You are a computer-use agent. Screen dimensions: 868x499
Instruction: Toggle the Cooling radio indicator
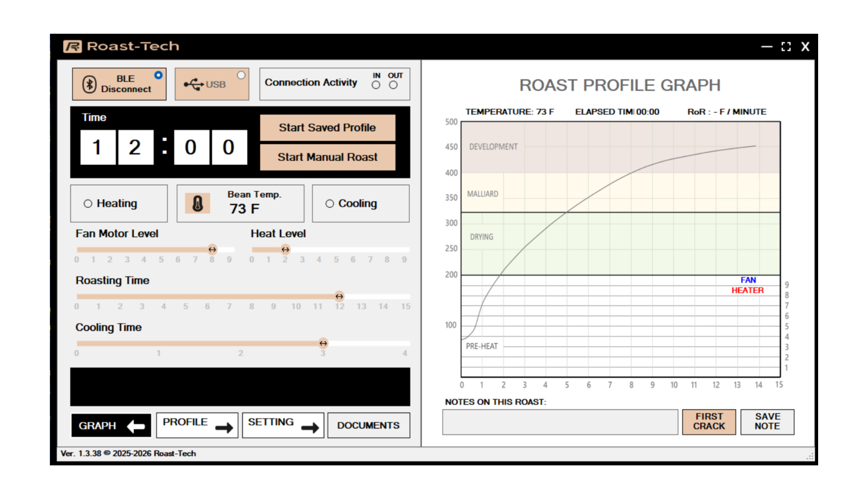[329, 204]
